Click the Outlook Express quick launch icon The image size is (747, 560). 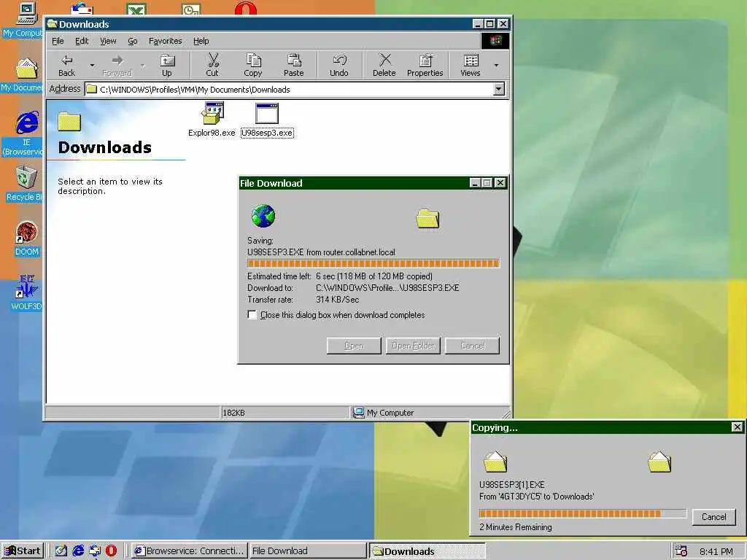(x=95, y=551)
